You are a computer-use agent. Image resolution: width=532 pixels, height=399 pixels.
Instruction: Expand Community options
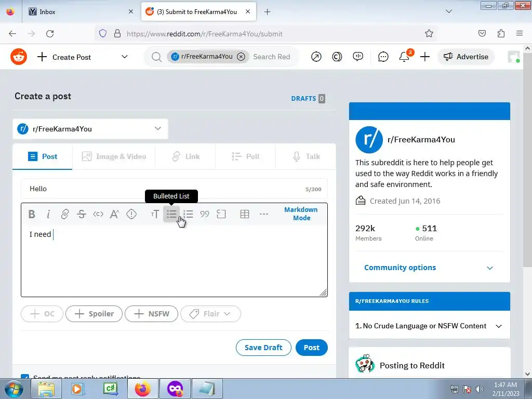pyautogui.click(x=429, y=268)
